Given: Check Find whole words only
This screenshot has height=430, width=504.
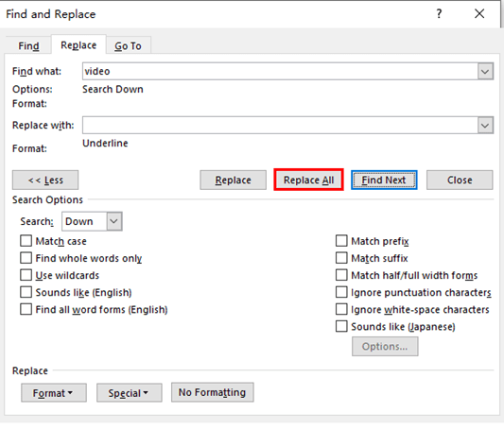Looking at the screenshot, I should tap(26, 258).
